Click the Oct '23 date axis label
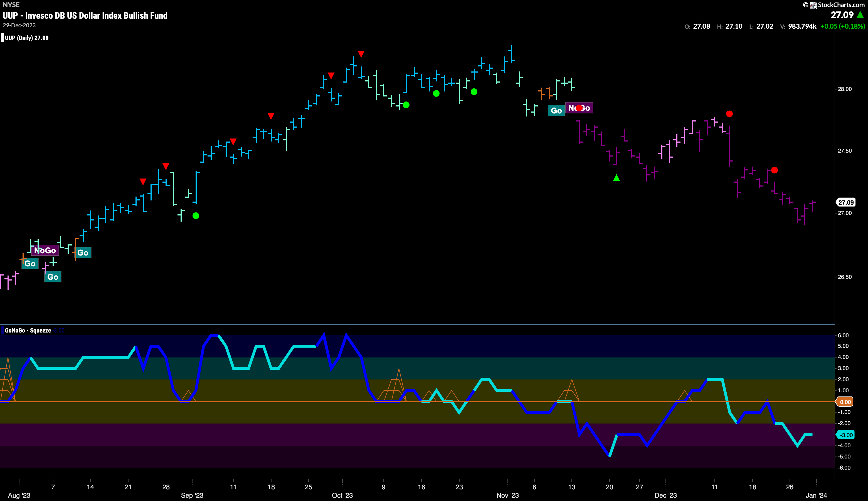This screenshot has width=868, height=501. pyautogui.click(x=342, y=495)
